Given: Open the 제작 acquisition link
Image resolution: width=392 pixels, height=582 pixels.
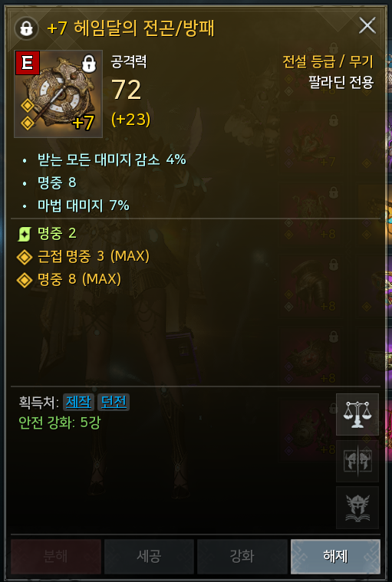Looking at the screenshot, I should click(x=78, y=402).
